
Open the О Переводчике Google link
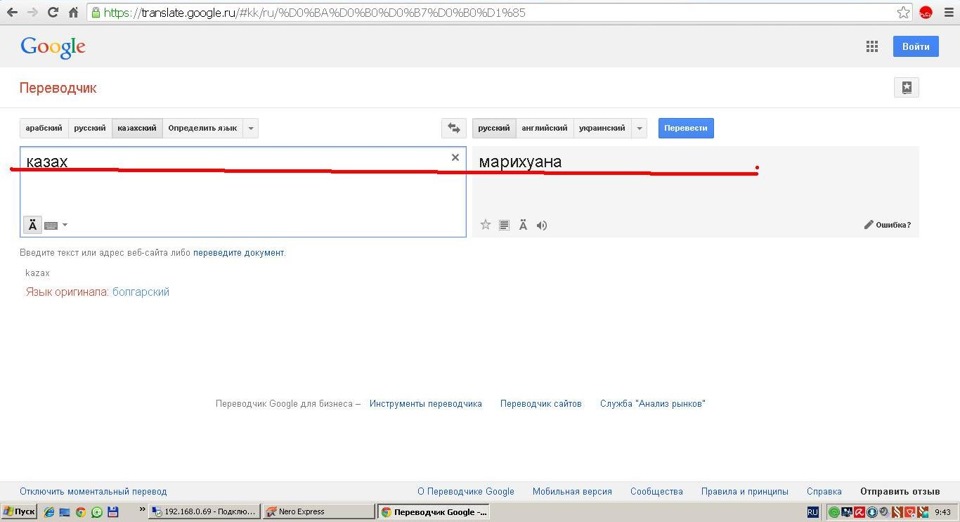click(466, 491)
